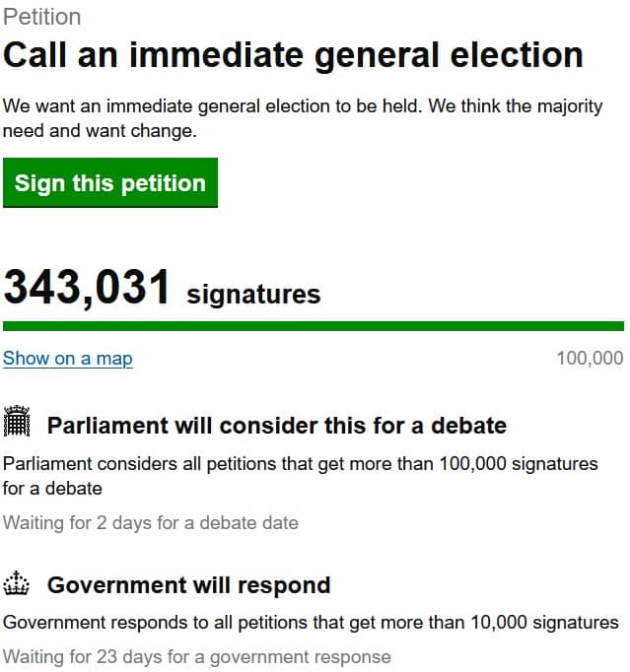Screen dimensions: 630x672
Task: Click the 'Government will respond' heading
Action: (188, 585)
